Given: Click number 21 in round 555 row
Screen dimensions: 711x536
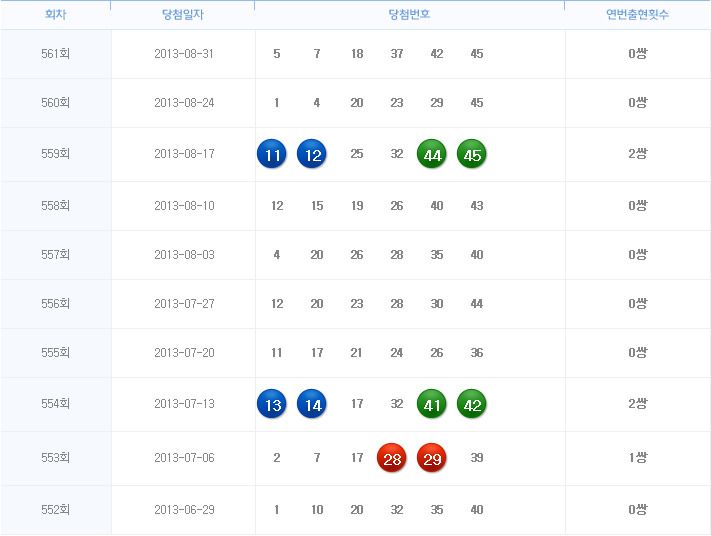Looking at the screenshot, I should pos(356,352).
